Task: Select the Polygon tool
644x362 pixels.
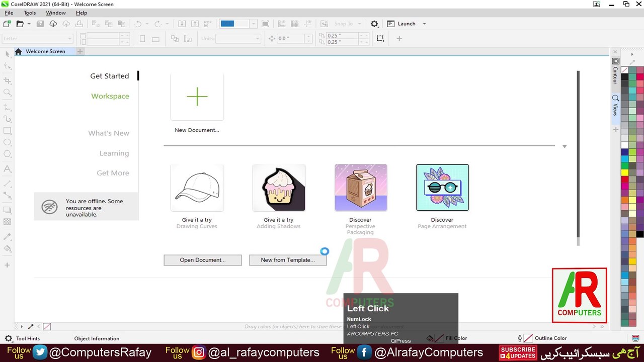Action: [x=7, y=155]
